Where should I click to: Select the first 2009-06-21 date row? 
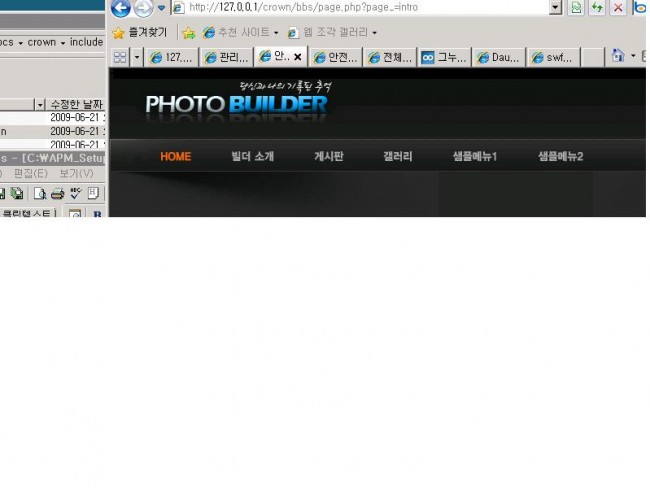point(53,117)
